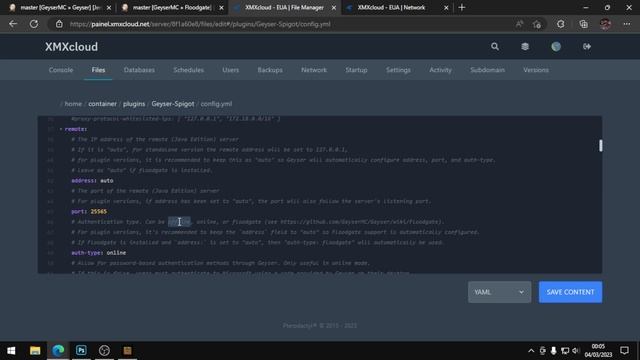Click the home breadcrumb entry

click(x=73, y=104)
